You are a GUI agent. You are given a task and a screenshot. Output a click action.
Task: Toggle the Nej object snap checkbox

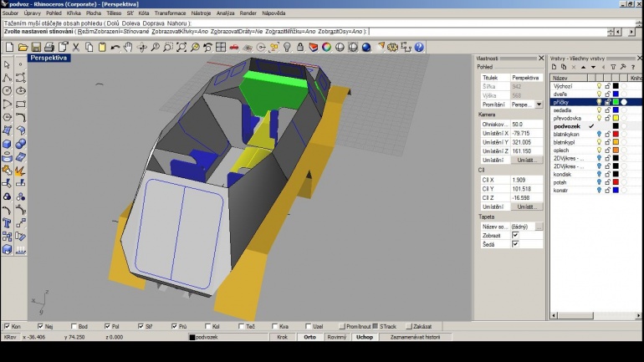(40, 326)
